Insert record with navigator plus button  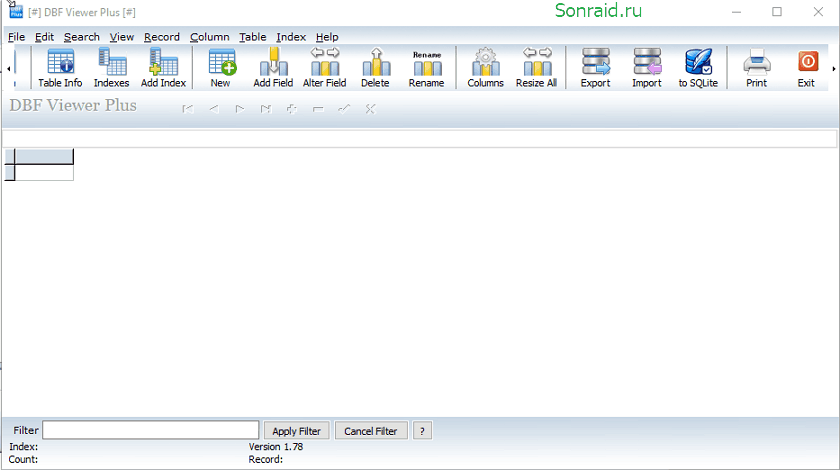click(x=291, y=109)
